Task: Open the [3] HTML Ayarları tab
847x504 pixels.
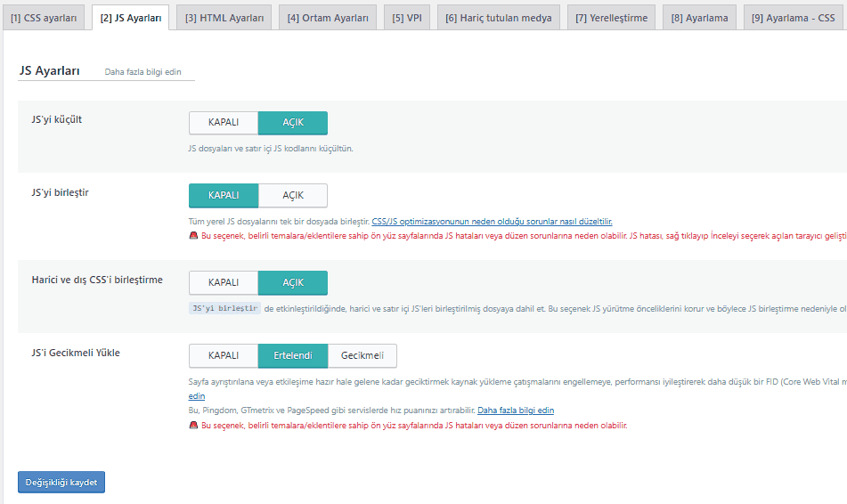Action: (224, 18)
